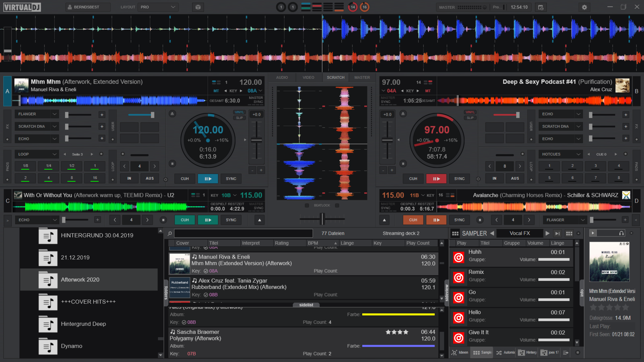Viewport: 644px width, 362px height.
Task: Click the 3D cube icon beside the layout selector
Action: pyautogui.click(x=198, y=7)
